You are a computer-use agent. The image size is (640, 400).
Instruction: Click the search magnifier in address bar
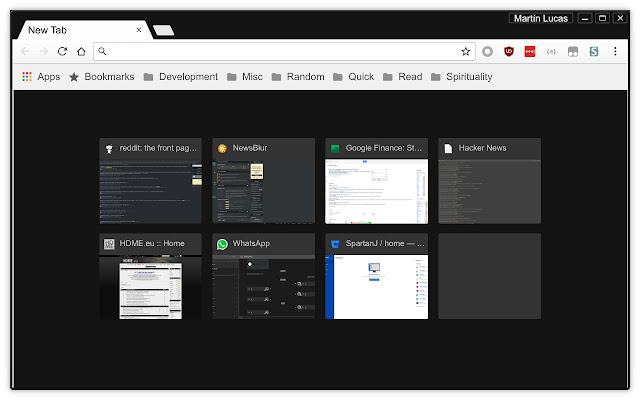[x=102, y=51]
